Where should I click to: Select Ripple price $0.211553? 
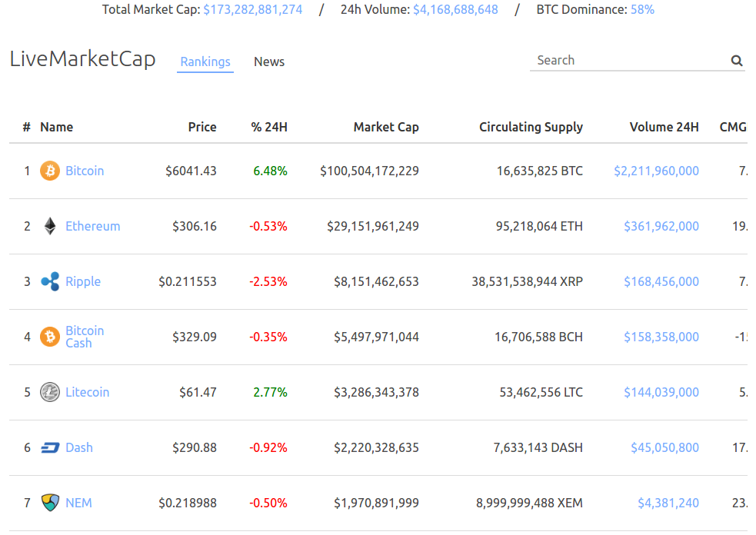click(x=188, y=281)
